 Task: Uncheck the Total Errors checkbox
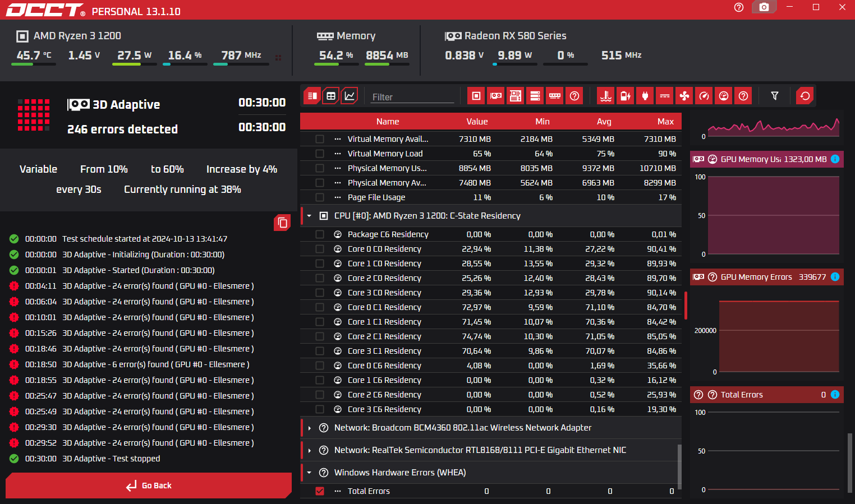(320, 491)
